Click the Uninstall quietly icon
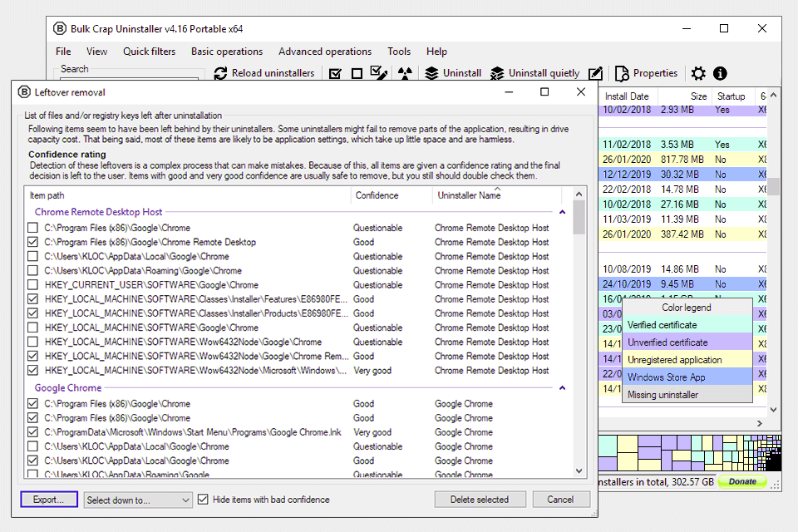The height and width of the screenshot is (532, 798). [x=497, y=73]
